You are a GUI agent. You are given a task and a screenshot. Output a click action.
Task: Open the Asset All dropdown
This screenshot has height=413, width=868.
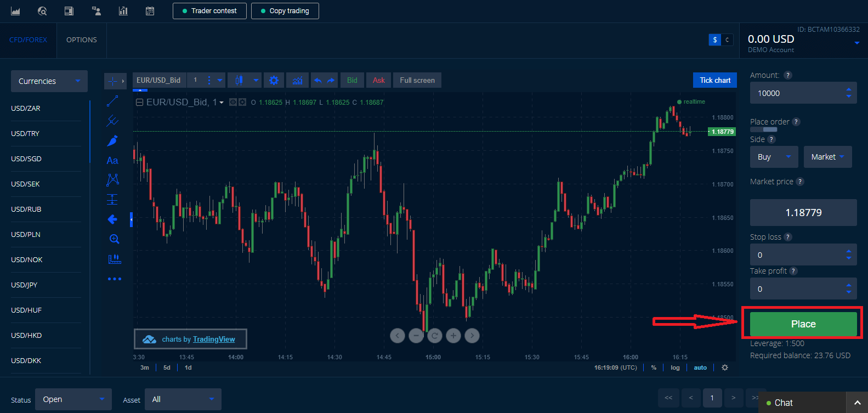coord(183,399)
